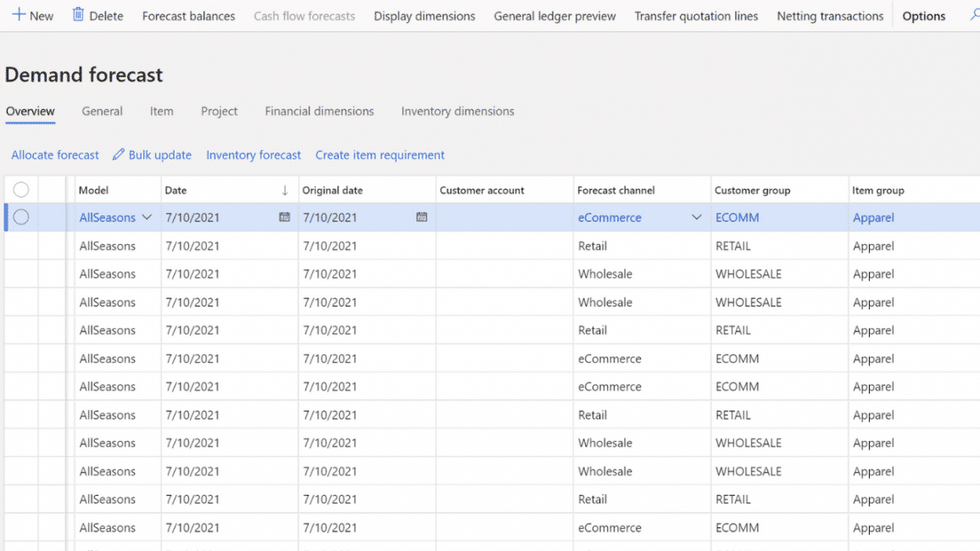980x551 pixels.
Task: Switch to the Overview tab
Action: [30, 111]
